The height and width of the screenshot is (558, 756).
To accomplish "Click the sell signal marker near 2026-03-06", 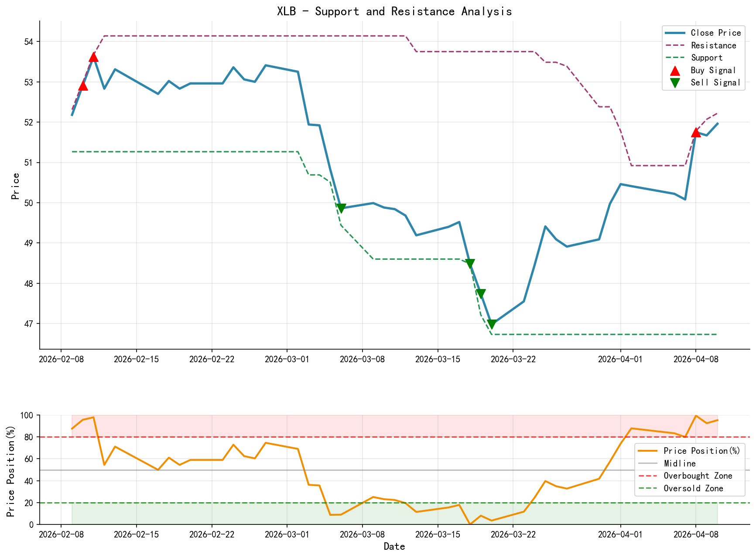I will click(341, 209).
